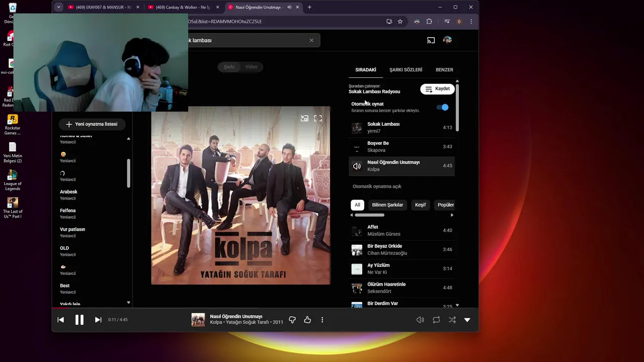The width and height of the screenshot is (644, 362).
Task: Like the current song
Action: [x=307, y=320]
